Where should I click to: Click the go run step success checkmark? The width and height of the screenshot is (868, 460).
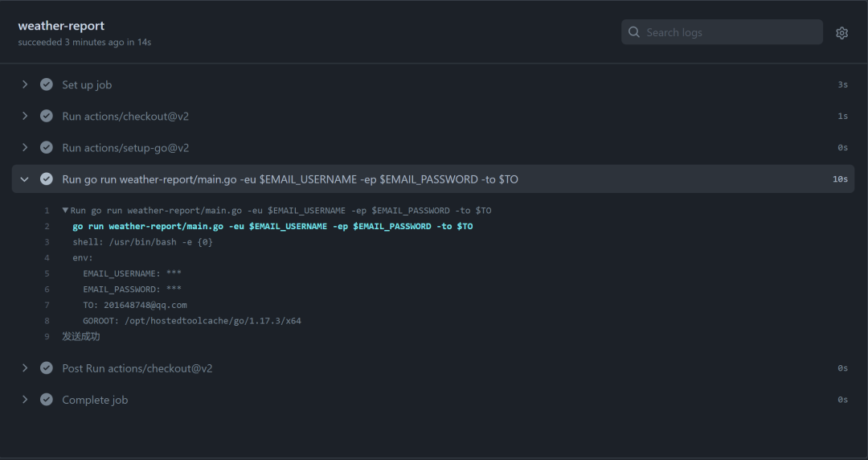coord(47,179)
